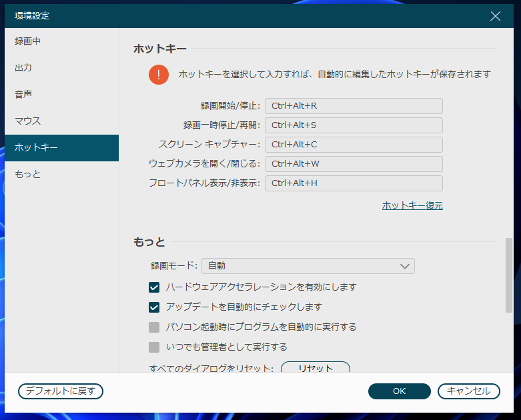Select the ホットキー sidebar item
Image resolution: width=521 pixels, height=420 pixels.
[x=61, y=148]
